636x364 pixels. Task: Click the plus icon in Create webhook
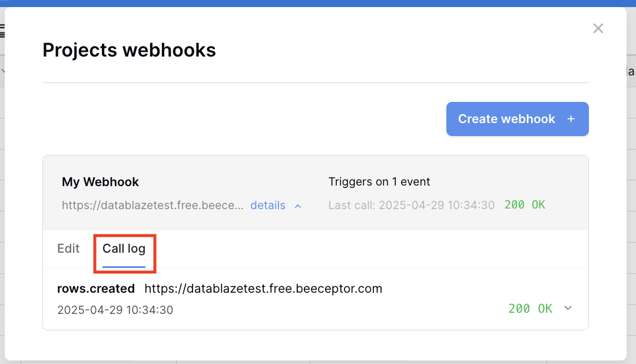(x=571, y=119)
